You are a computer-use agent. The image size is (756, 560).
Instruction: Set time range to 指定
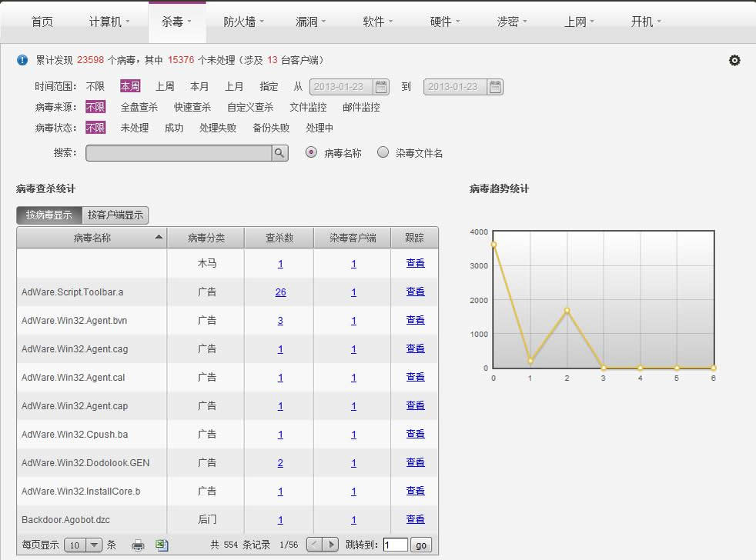269,86
